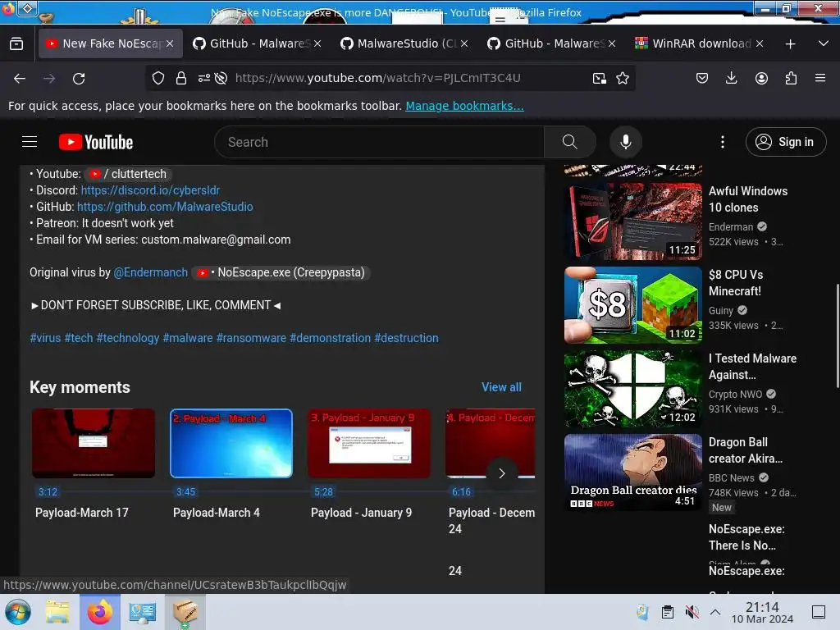Close the WinRAR download tab
840x630 pixels.
click(759, 44)
